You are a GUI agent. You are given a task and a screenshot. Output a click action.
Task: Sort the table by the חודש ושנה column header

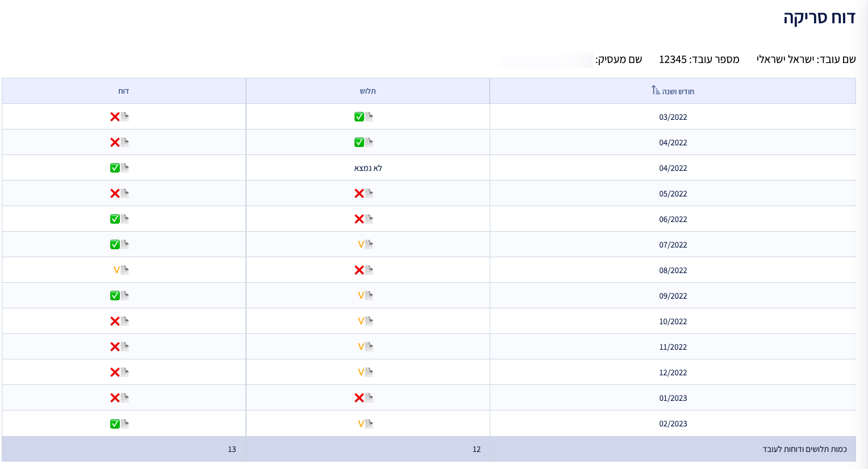678,91
